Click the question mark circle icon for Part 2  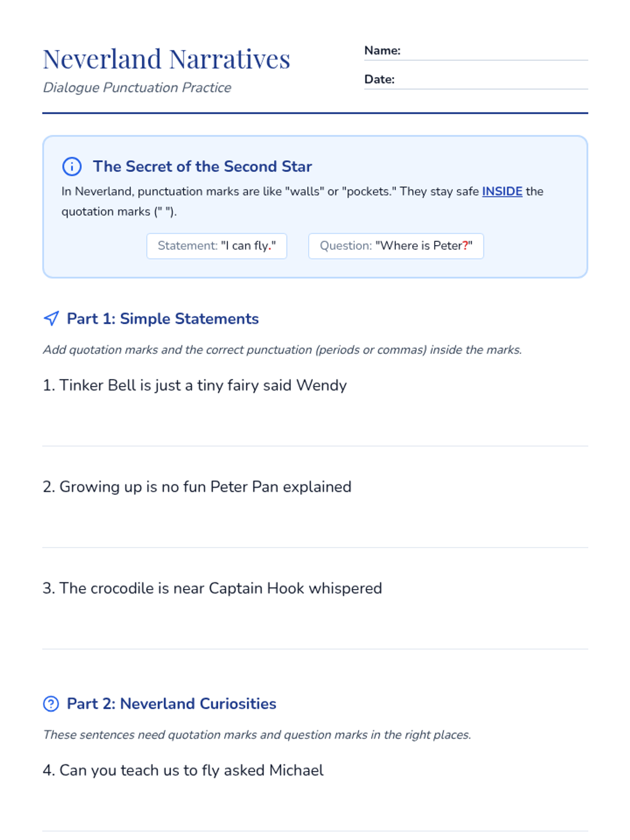[51, 703]
